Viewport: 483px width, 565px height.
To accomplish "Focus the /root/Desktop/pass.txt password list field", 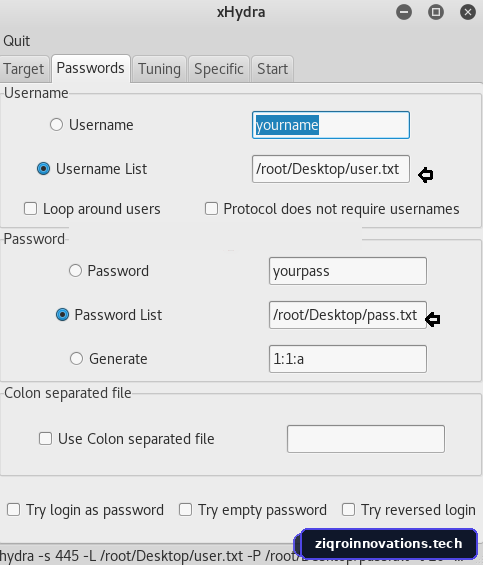I will [348, 315].
